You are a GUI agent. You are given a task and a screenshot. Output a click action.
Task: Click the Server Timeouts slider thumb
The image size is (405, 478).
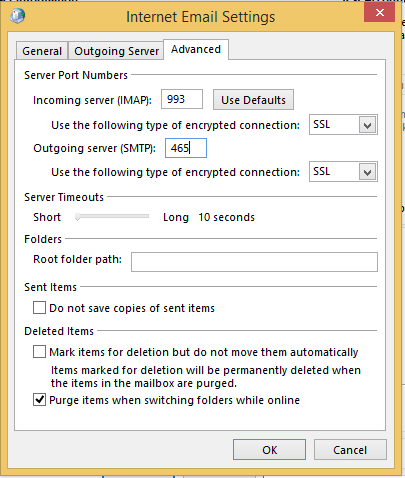tap(78, 217)
